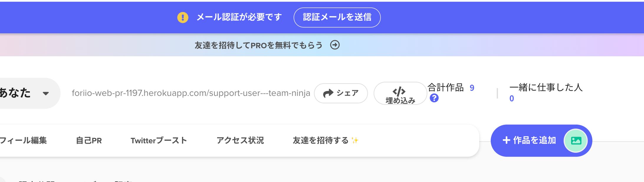Click the 一緒に仕事した人 label
This screenshot has height=182, width=644.
point(546,87)
